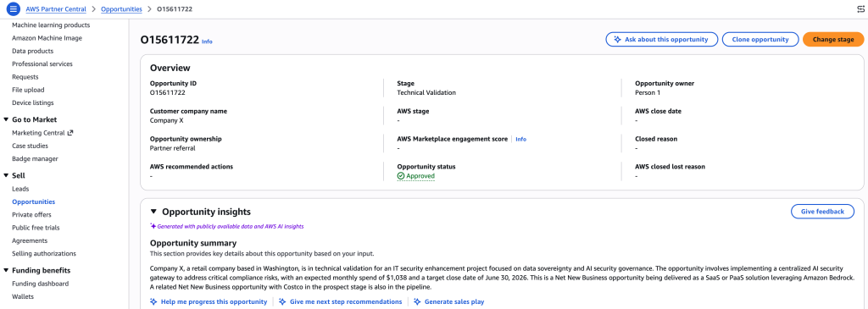This screenshot has width=868, height=309.
Task: Open Machine learning products in sidebar
Action: coord(51,25)
